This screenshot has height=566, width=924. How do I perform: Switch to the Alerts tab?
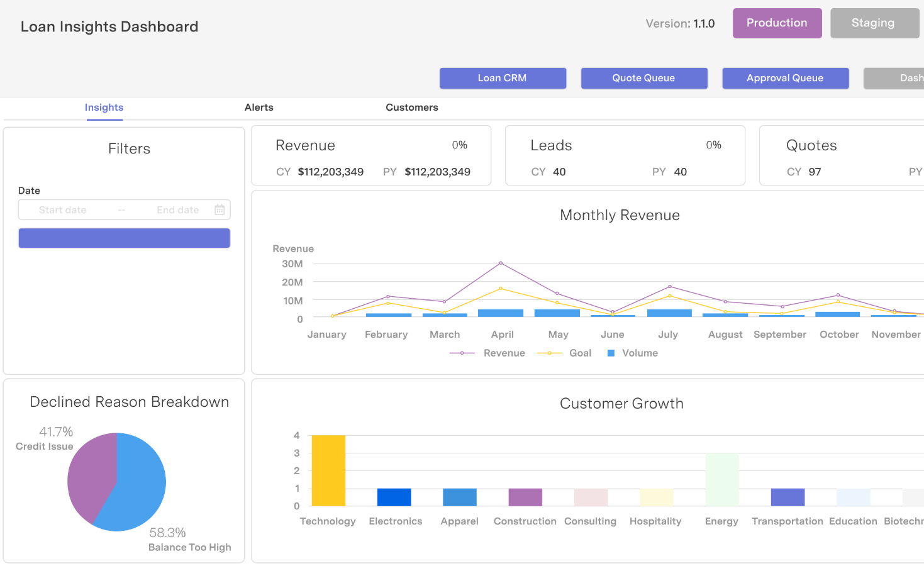(x=259, y=108)
